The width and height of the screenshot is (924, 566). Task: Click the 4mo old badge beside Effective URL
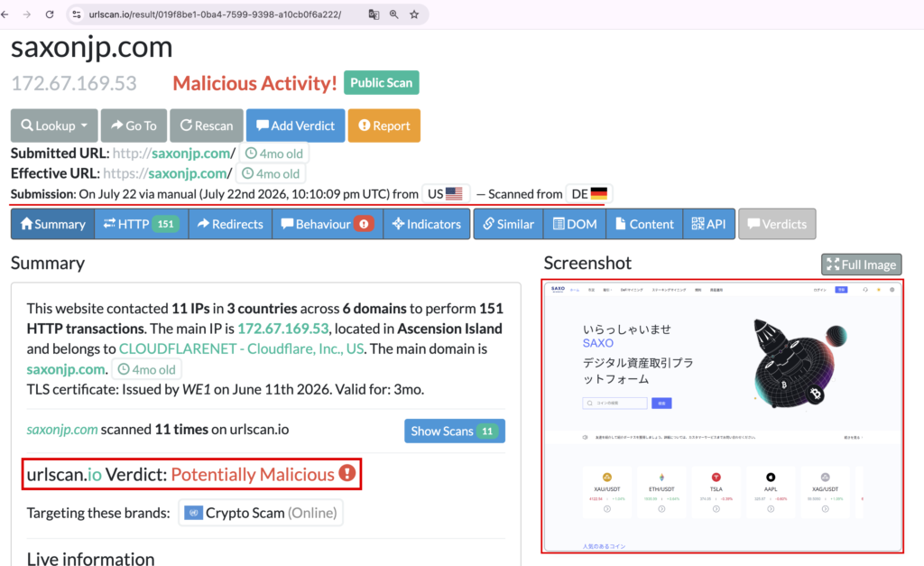point(271,173)
